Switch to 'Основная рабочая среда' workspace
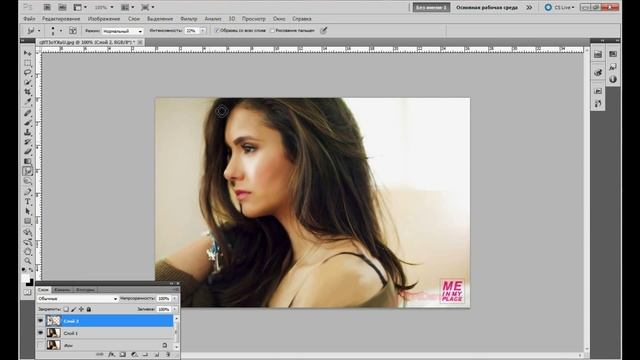This screenshot has height=360, width=640. [x=487, y=7]
